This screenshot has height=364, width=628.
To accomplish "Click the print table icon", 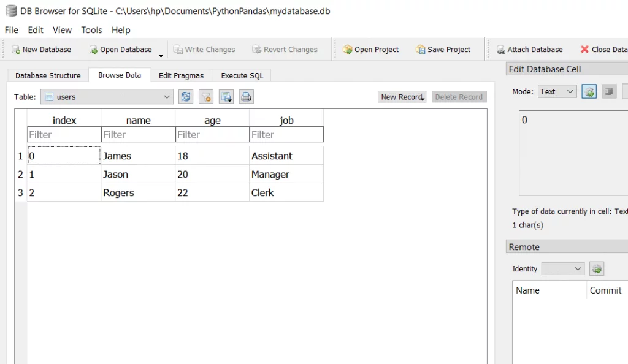I will point(246,97).
